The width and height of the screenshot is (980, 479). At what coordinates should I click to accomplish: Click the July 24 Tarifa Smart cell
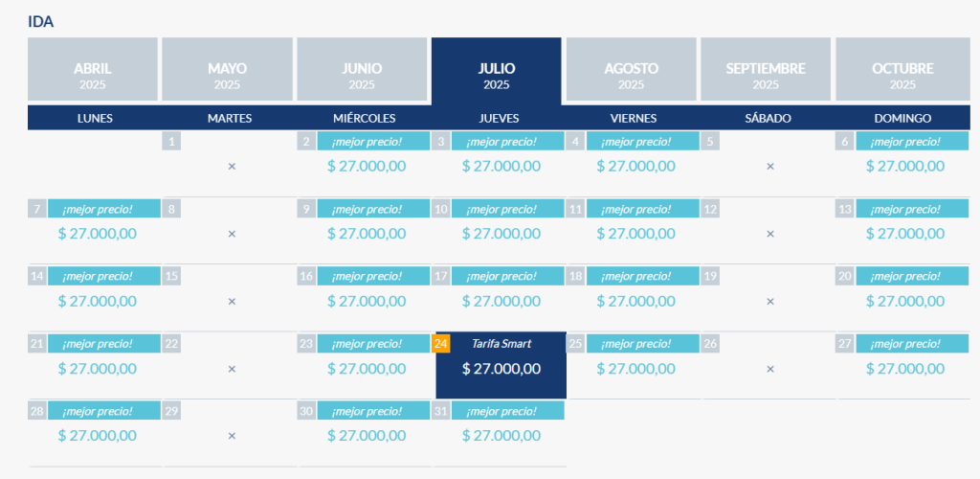tap(501, 368)
